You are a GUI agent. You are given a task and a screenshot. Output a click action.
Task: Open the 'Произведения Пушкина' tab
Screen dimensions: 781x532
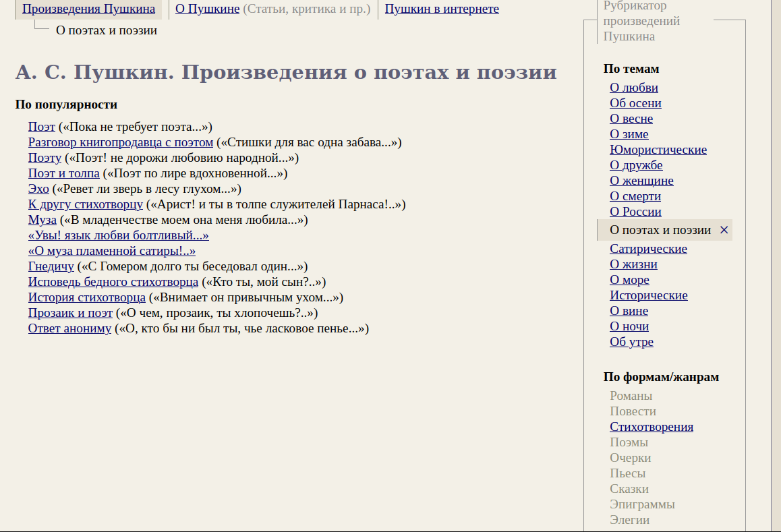(x=88, y=9)
